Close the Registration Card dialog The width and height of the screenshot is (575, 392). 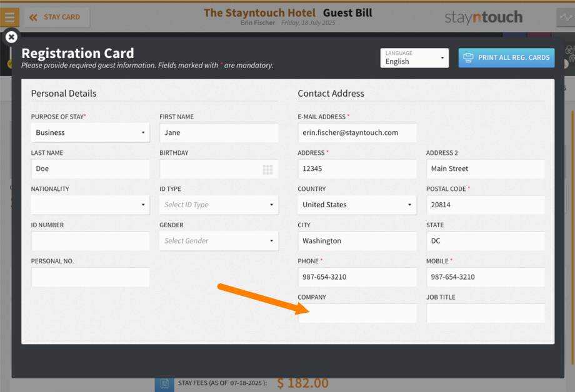[11, 37]
